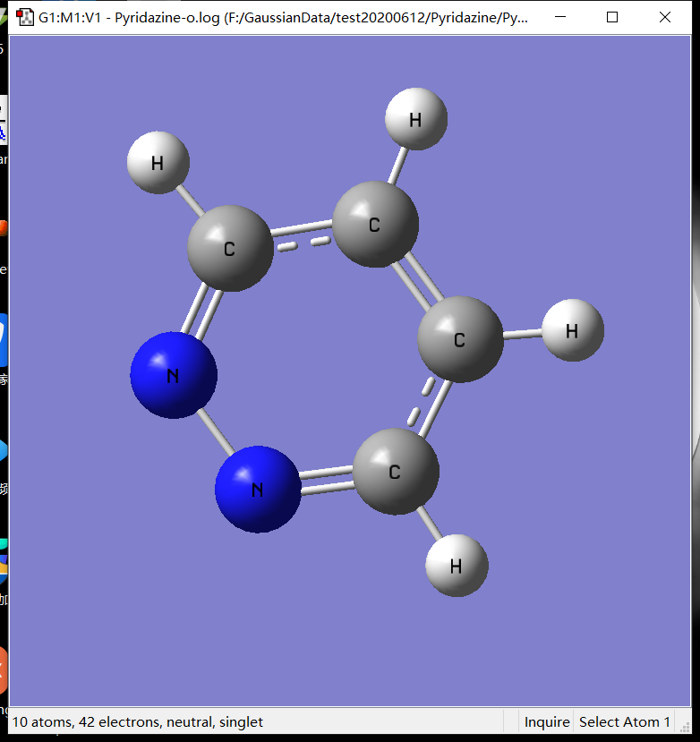This screenshot has height=742, width=700.
Task: Select the carbon bonded to the upper nitrogen
Action: coord(230,248)
